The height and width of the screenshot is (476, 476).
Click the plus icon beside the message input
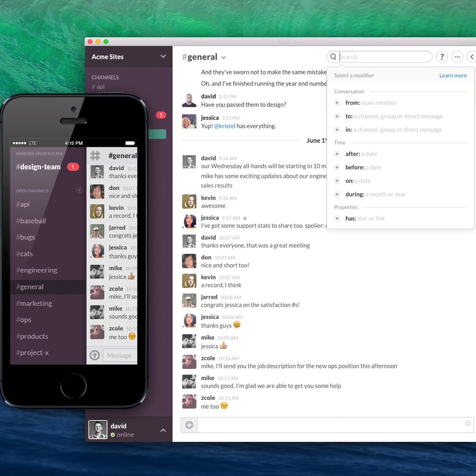click(x=189, y=425)
